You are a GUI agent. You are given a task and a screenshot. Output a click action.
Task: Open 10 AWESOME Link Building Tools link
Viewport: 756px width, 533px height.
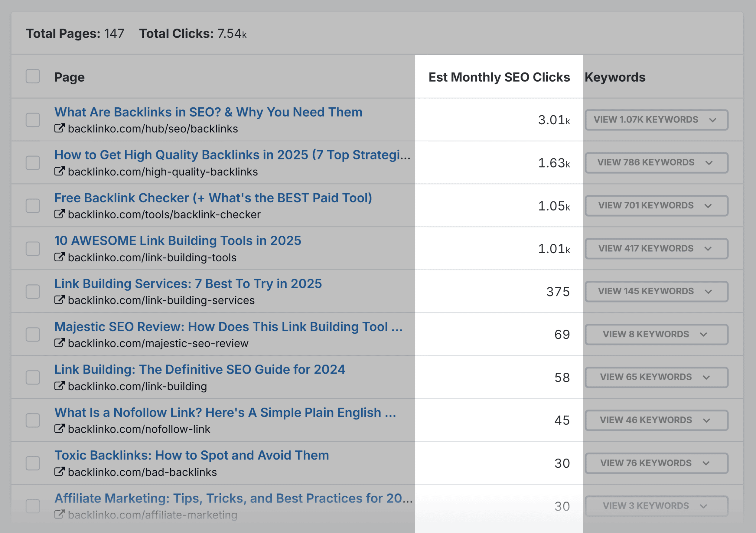tap(178, 241)
